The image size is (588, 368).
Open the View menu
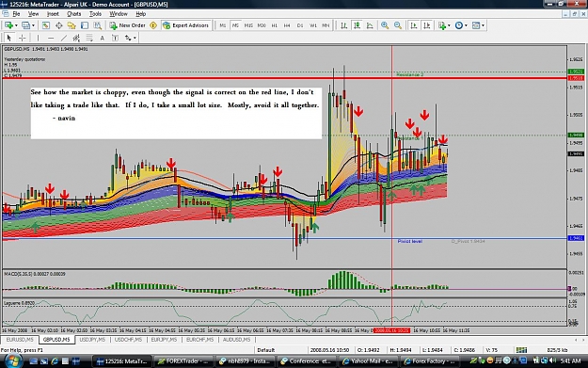pos(33,14)
